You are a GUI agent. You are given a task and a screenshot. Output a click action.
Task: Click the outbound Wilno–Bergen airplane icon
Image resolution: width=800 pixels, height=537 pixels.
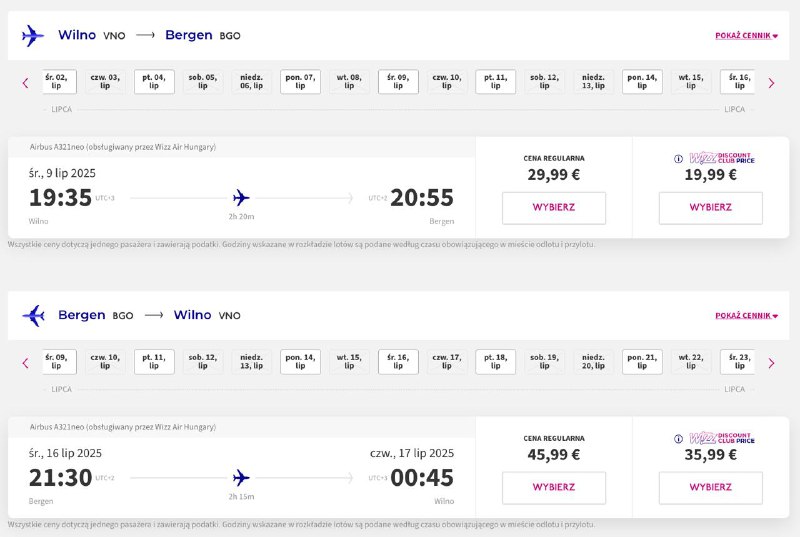click(x=33, y=35)
